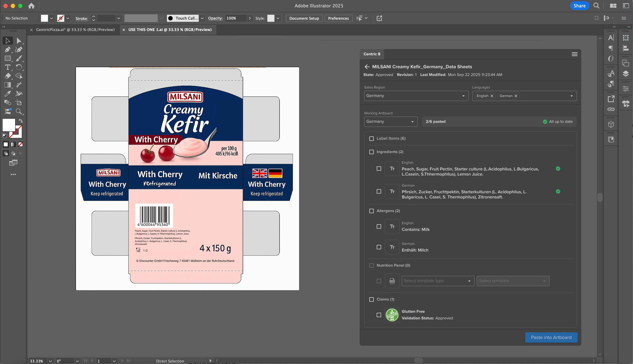The height and width of the screenshot is (364, 633).
Task: Click the home icon in title bar
Action: 31,6
